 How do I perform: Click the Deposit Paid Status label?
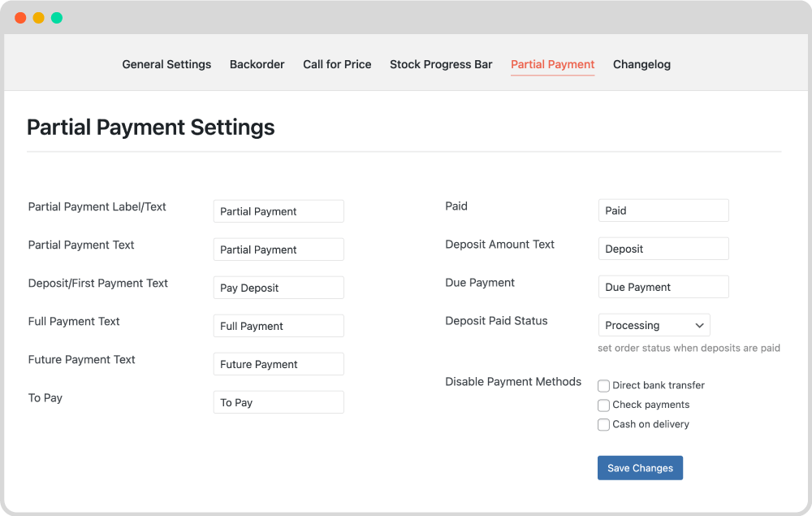(x=496, y=321)
